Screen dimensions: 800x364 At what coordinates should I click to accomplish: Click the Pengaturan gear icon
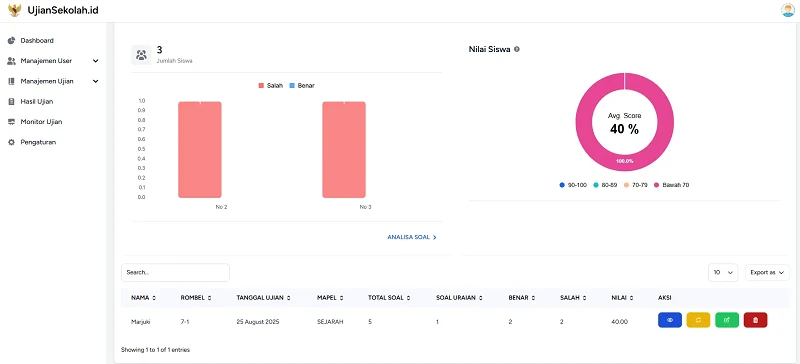tap(11, 142)
